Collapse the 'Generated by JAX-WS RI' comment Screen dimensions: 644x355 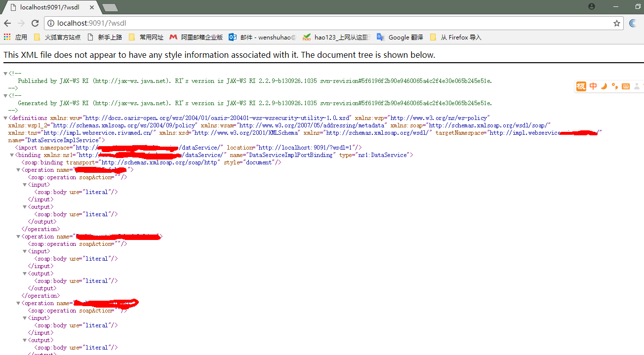point(5,95)
